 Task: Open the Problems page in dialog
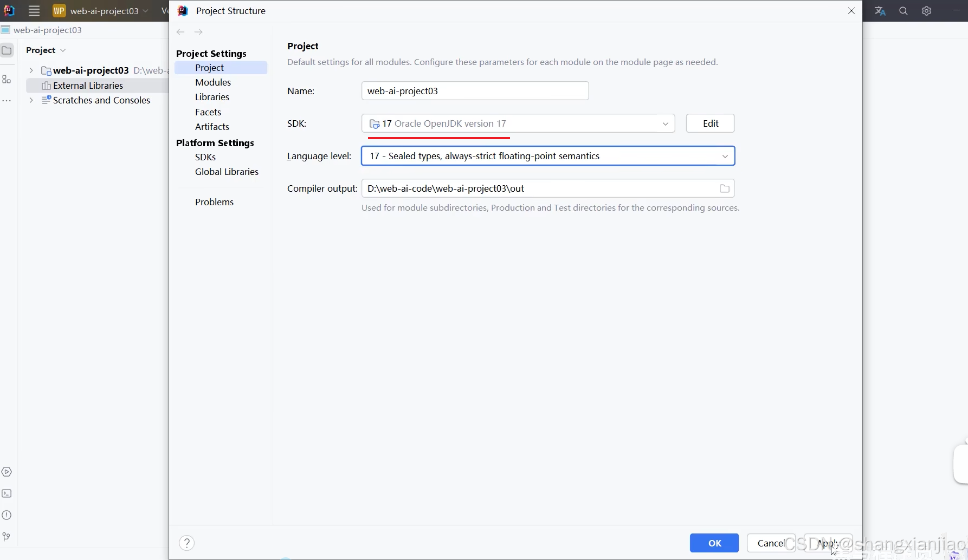pos(214,202)
